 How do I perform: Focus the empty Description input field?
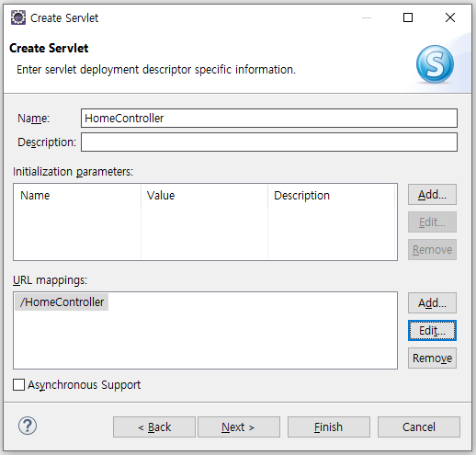[269, 142]
